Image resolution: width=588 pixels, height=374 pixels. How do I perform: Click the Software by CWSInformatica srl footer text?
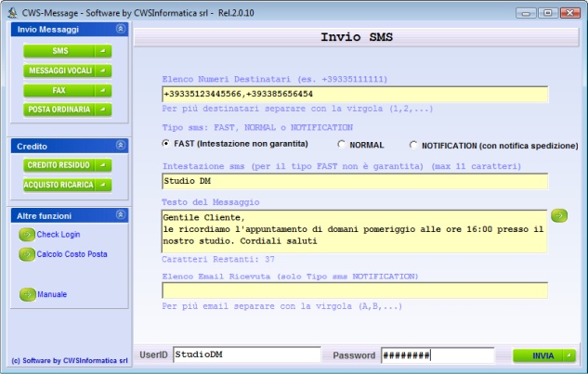70,360
